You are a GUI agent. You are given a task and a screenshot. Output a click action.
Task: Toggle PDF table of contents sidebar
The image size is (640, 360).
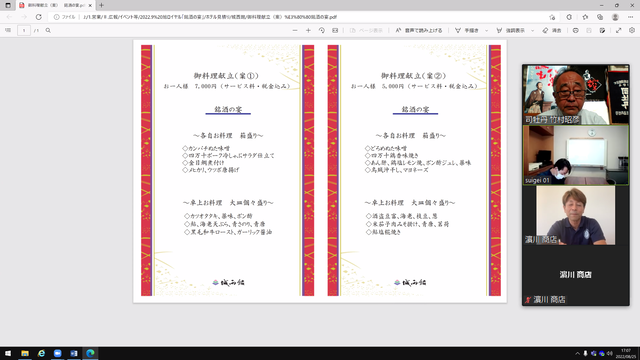tap(8, 30)
